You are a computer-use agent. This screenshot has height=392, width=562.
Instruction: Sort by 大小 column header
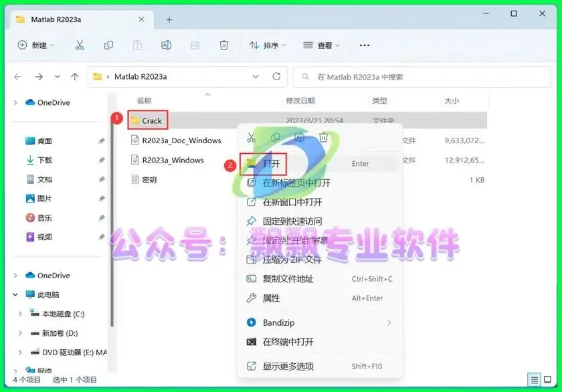(452, 101)
